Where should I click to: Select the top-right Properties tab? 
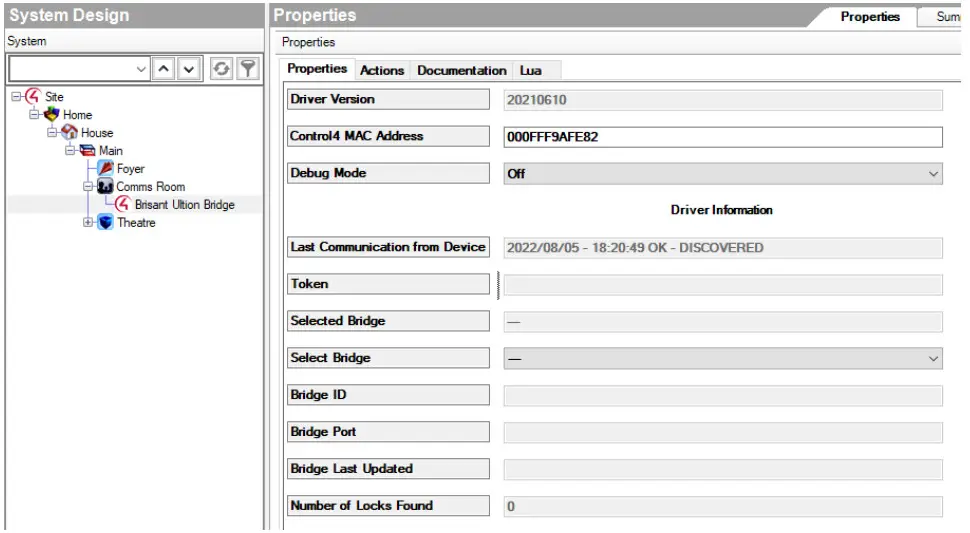pyautogui.click(x=870, y=17)
